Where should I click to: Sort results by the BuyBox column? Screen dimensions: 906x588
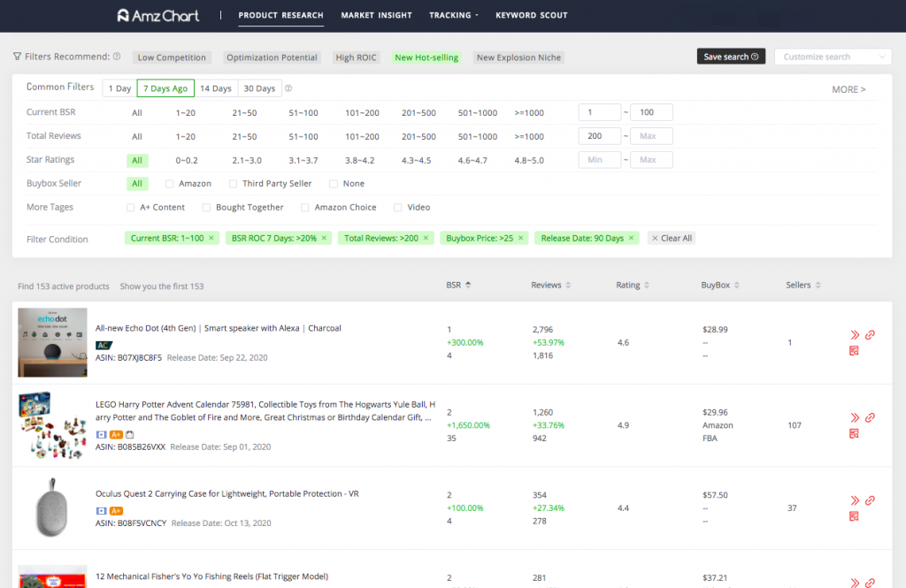coord(720,285)
